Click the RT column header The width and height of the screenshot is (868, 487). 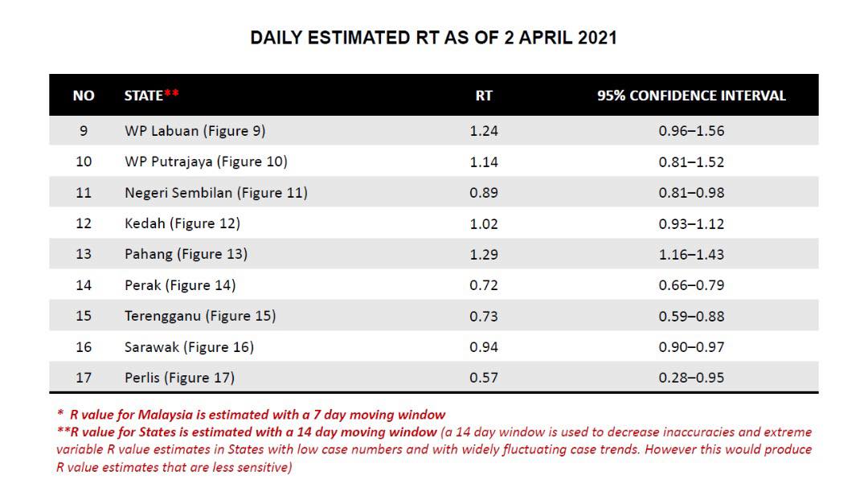pos(484,96)
